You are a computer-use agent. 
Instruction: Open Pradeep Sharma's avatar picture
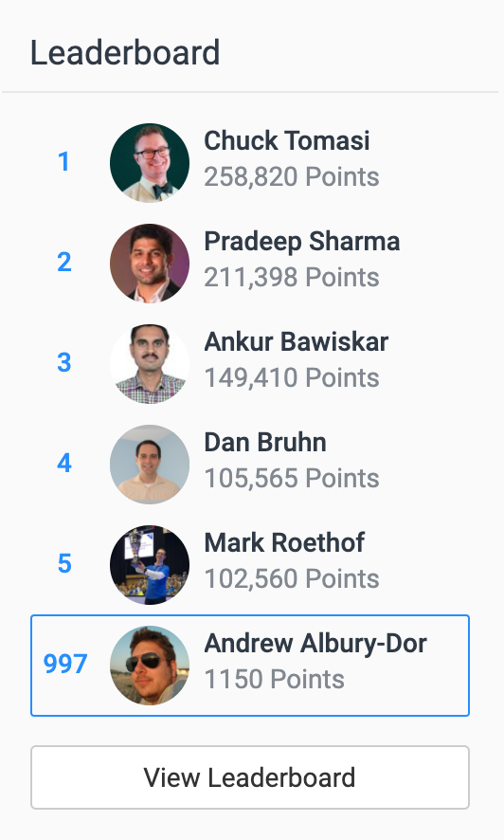coord(150,263)
